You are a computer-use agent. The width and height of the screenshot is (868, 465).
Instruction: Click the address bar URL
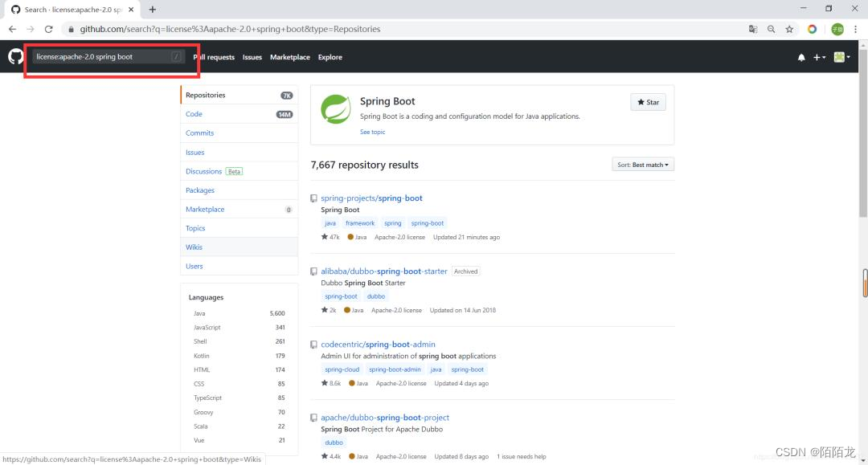[x=230, y=29]
